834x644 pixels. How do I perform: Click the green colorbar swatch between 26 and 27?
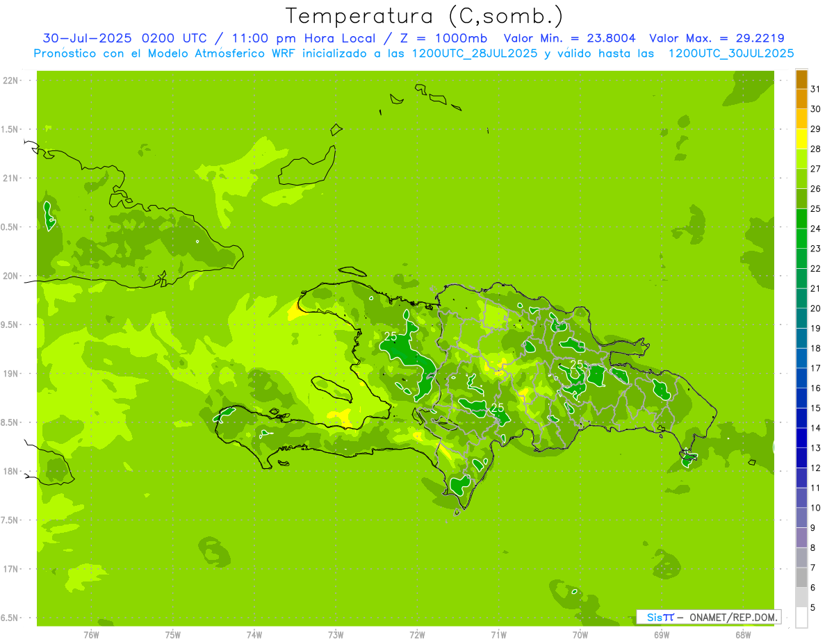tap(801, 179)
